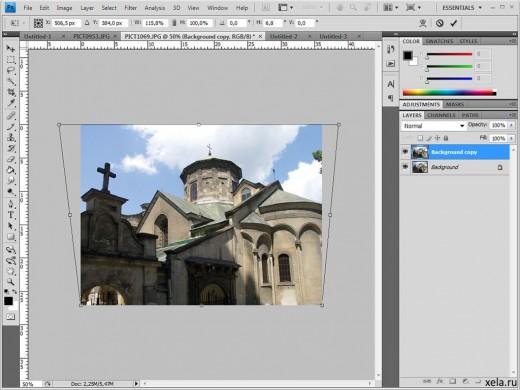Open the Normal blend mode dropdown

click(x=433, y=126)
